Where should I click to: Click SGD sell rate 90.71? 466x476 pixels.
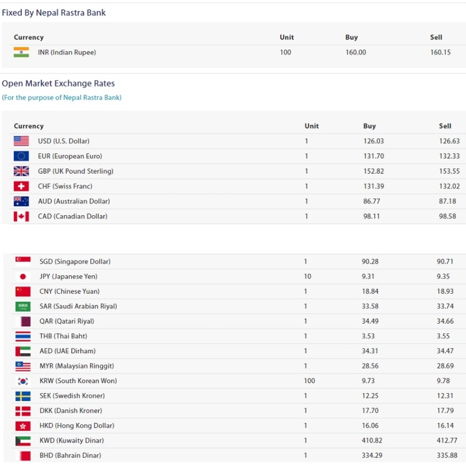[445, 261]
